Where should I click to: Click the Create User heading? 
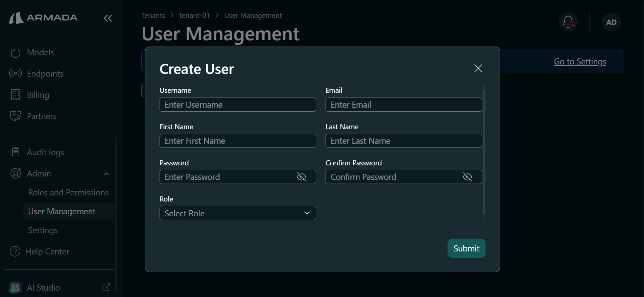point(196,69)
